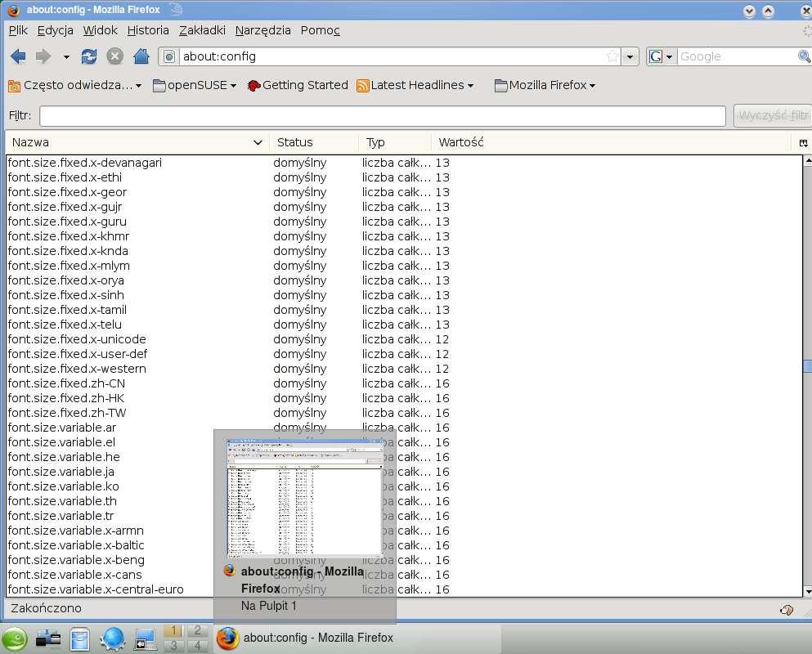Launch the web browser globe icon
Viewport: 812px width, 654px height.
pos(113,639)
